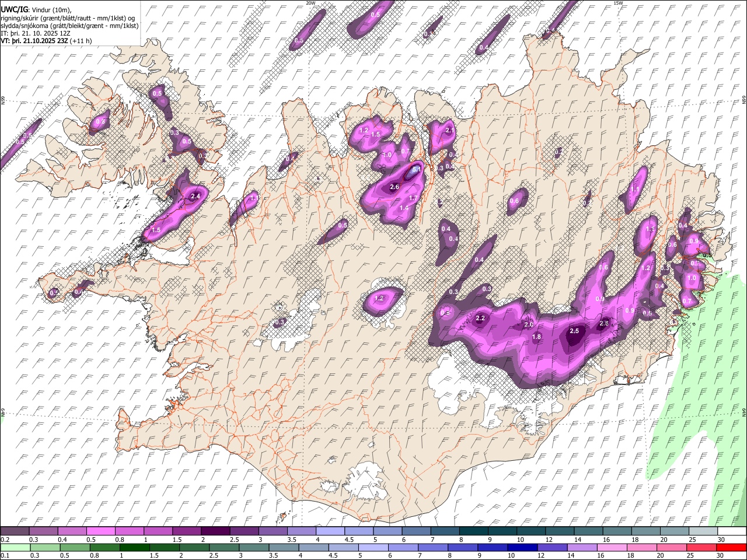Click the darkest green 1 swatch in the bottom row

134,547
